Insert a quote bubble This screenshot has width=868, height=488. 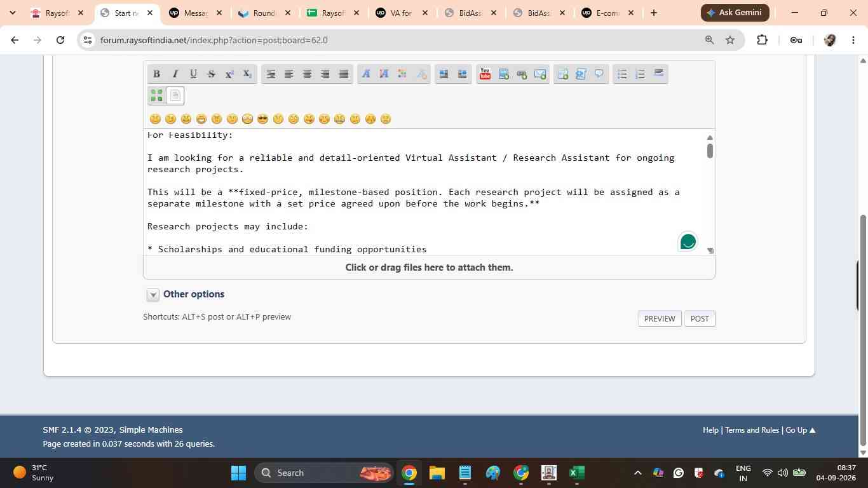tap(599, 74)
